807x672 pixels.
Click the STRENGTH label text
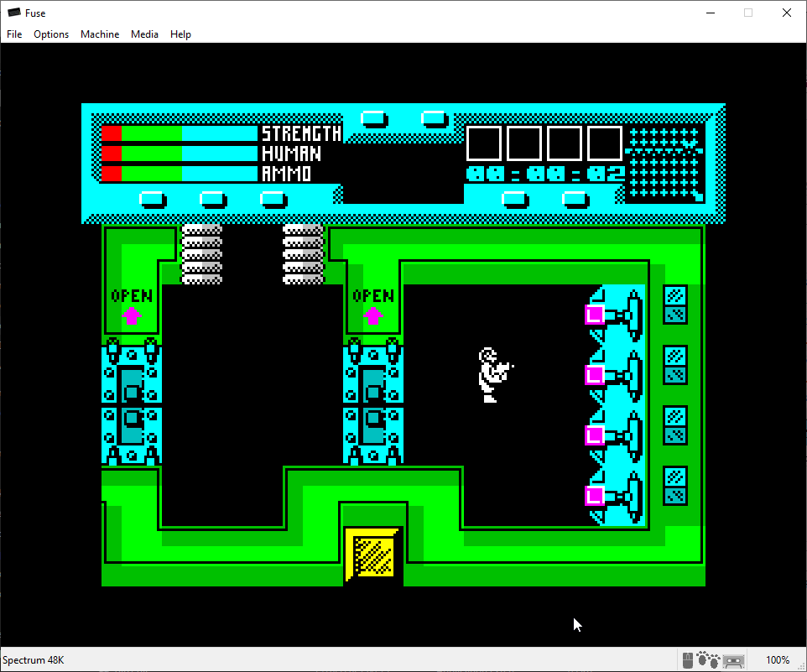pos(302,133)
